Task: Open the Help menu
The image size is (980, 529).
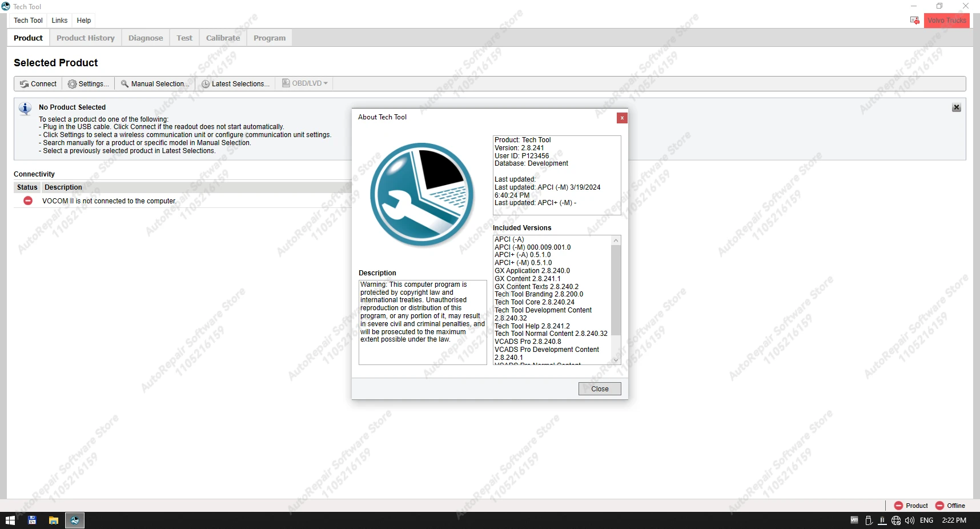Action: tap(84, 21)
